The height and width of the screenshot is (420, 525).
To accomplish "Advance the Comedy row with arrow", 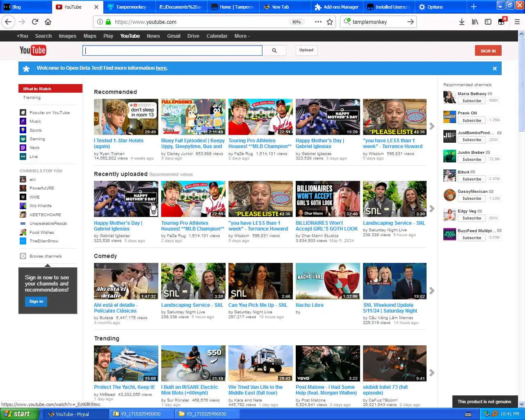I will (432, 290).
